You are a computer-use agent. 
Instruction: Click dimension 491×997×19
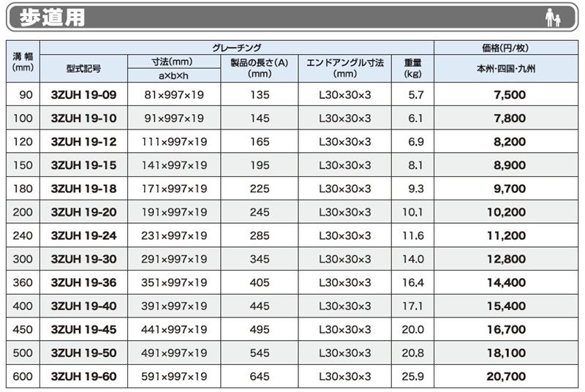tap(174, 353)
